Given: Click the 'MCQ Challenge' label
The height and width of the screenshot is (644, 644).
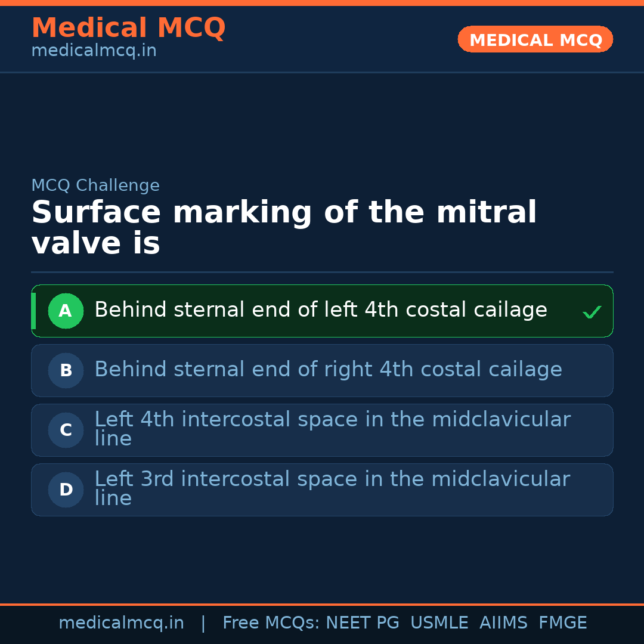Looking at the screenshot, I should pos(95,185).
